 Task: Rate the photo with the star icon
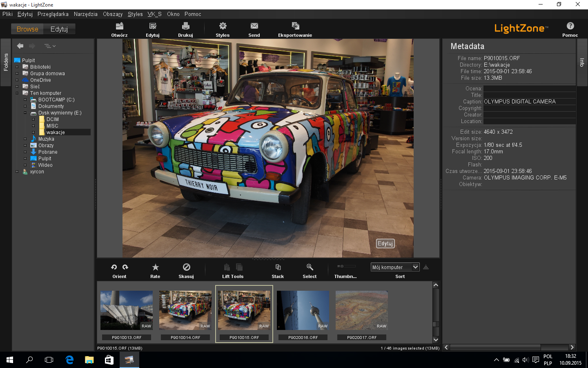coord(155,267)
